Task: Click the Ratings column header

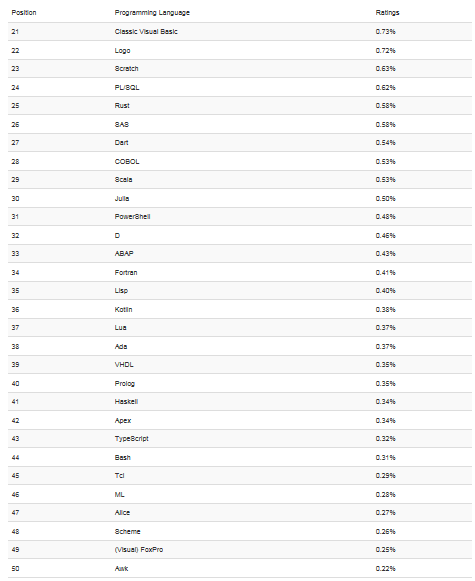Action: pyautogui.click(x=387, y=13)
